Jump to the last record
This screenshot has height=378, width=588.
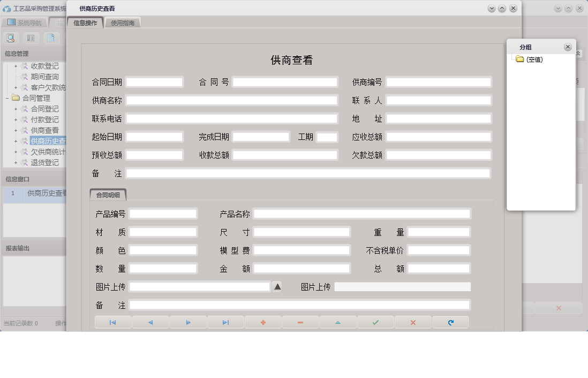(x=225, y=322)
